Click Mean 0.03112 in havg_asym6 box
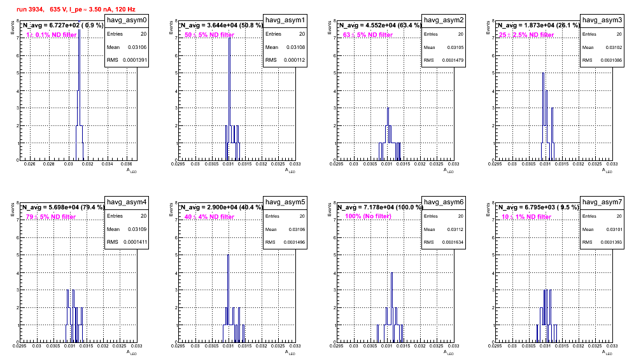Image resolution: width=634 pixels, height=364 pixels. coord(444,230)
